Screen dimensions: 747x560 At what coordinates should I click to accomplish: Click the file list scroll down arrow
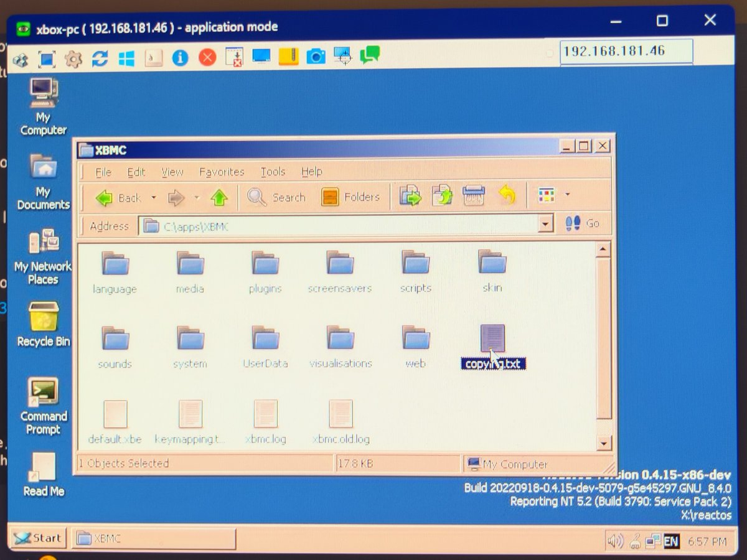(x=603, y=443)
